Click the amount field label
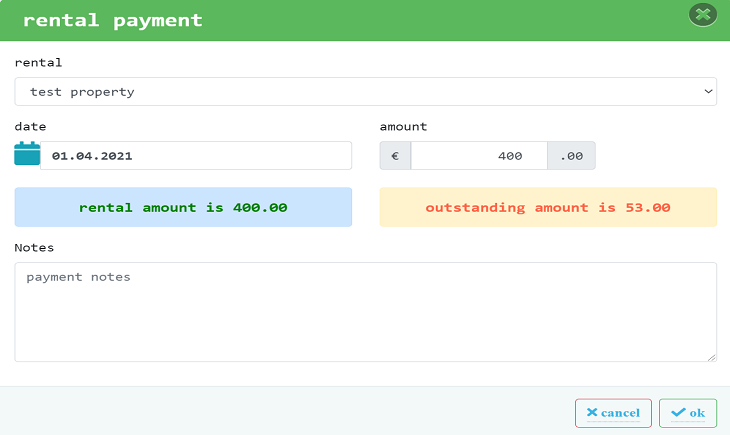730x435 pixels. (x=403, y=127)
